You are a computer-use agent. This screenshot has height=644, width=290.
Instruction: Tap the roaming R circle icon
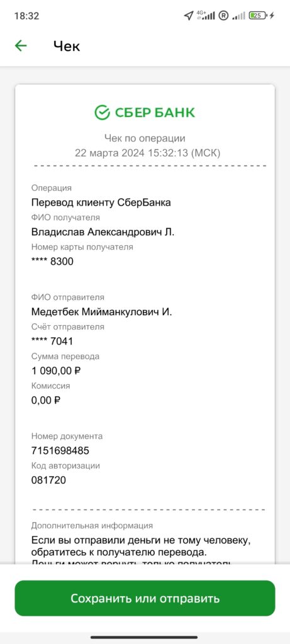click(223, 16)
